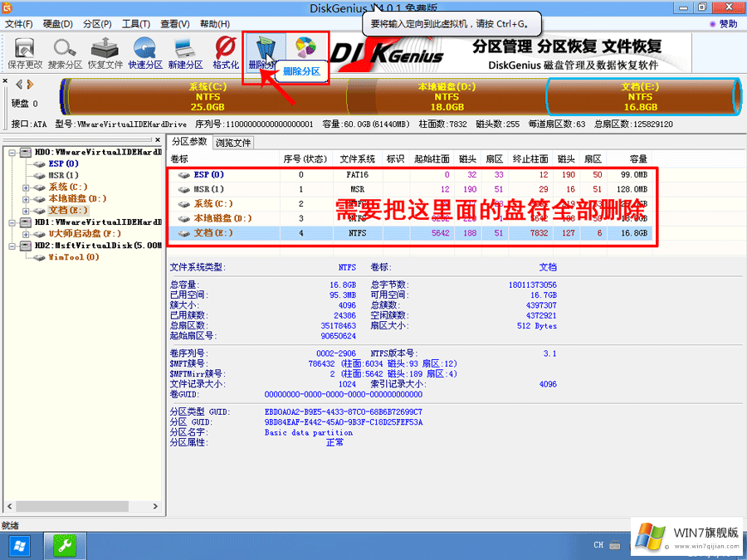Click the CH language indicator in the status bar
Image resolution: width=747 pixels, height=560 pixels.
point(598,545)
